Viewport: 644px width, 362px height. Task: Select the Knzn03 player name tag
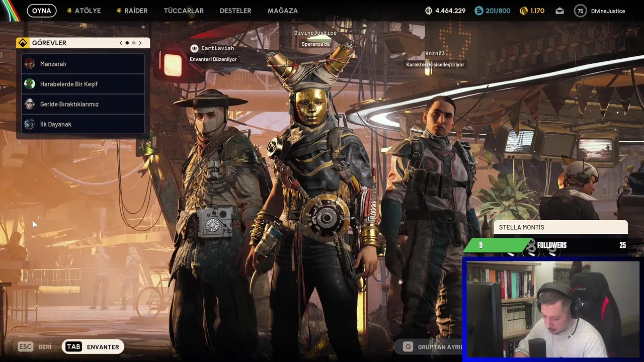point(435,54)
